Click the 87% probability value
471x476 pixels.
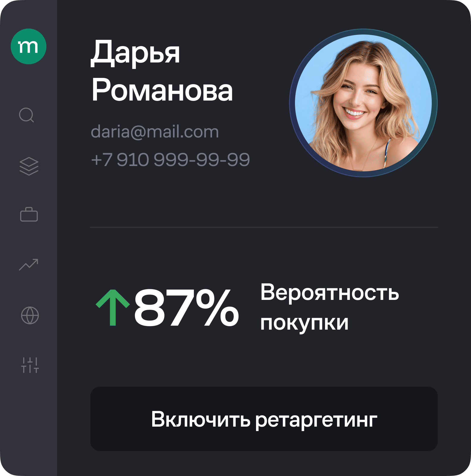click(x=186, y=308)
